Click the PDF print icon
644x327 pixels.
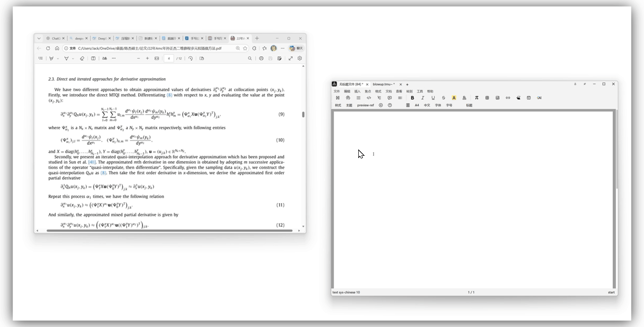tap(261, 58)
